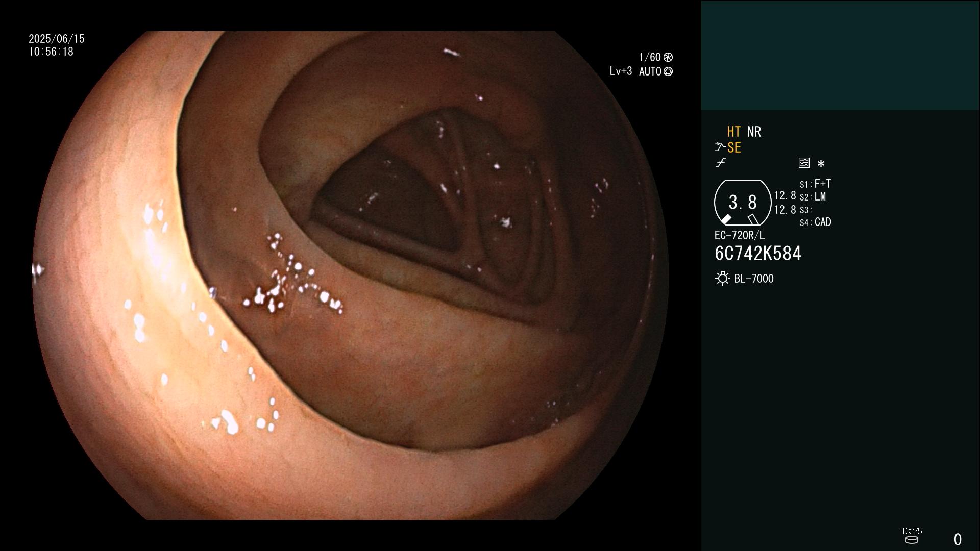Click the filled forceps channel marker in scope outline

(726, 219)
